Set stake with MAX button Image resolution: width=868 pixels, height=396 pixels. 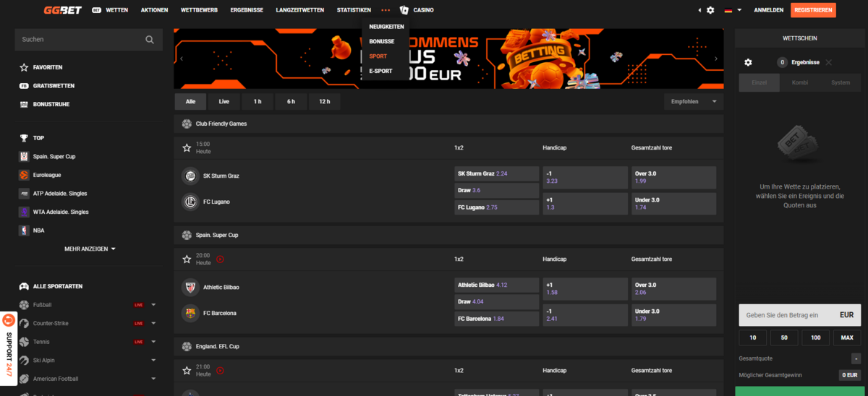[x=847, y=337]
